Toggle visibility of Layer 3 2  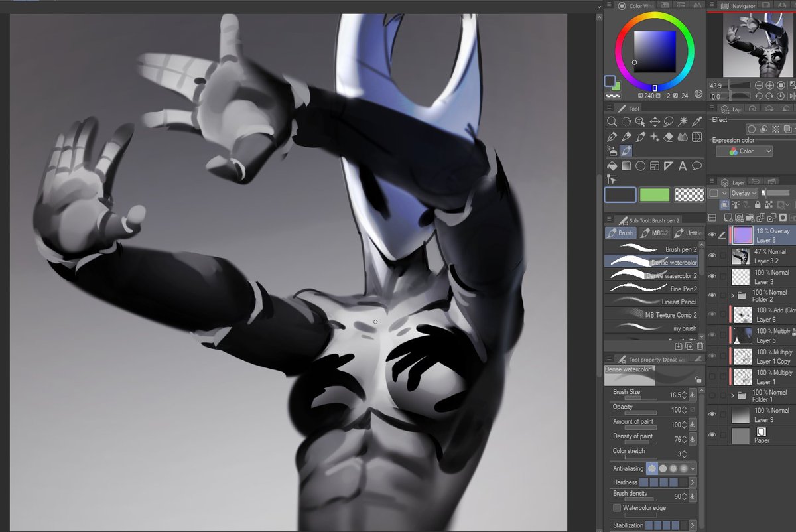pos(712,255)
